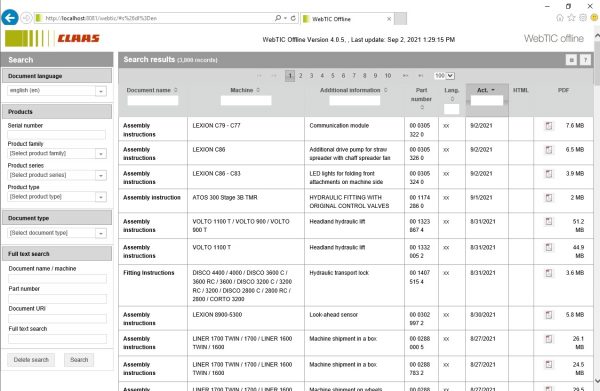The height and width of the screenshot is (391, 600).
Task: Open PDF for Hydraulic transport lock row
Action: click(549, 273)
